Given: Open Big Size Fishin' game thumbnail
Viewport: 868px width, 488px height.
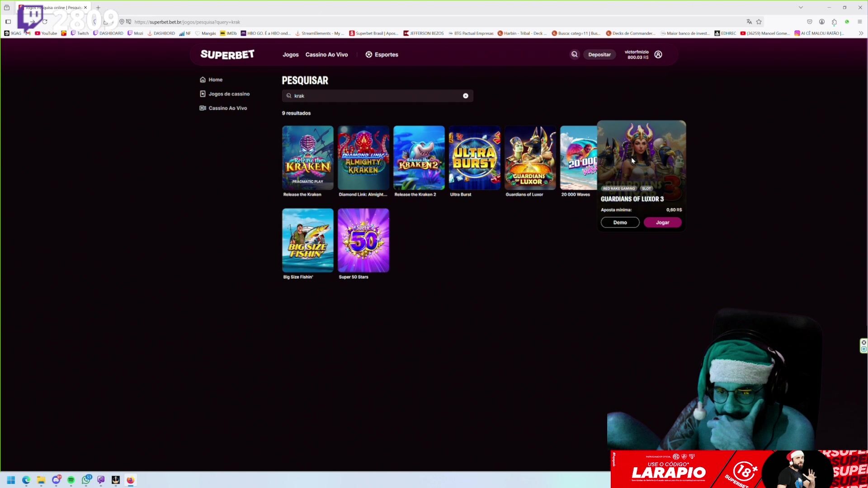Looking at the screenshot, I should click(x=308, y=240).
